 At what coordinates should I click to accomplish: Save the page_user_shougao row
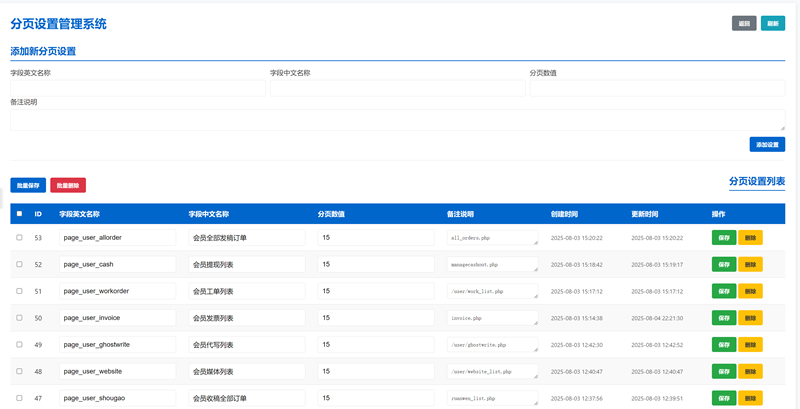[x=724, y=398]
